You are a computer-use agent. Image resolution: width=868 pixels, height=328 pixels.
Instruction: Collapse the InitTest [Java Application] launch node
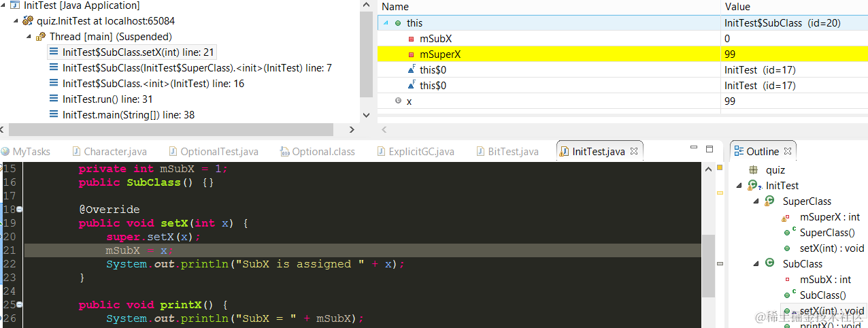tap(4, 5)
